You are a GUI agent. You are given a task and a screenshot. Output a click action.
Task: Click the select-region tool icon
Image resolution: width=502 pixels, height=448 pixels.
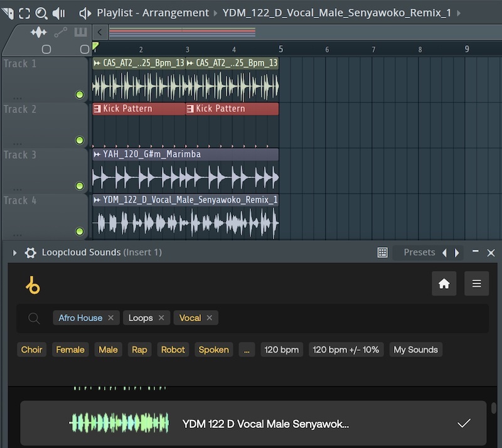click(x=24, y=13)
